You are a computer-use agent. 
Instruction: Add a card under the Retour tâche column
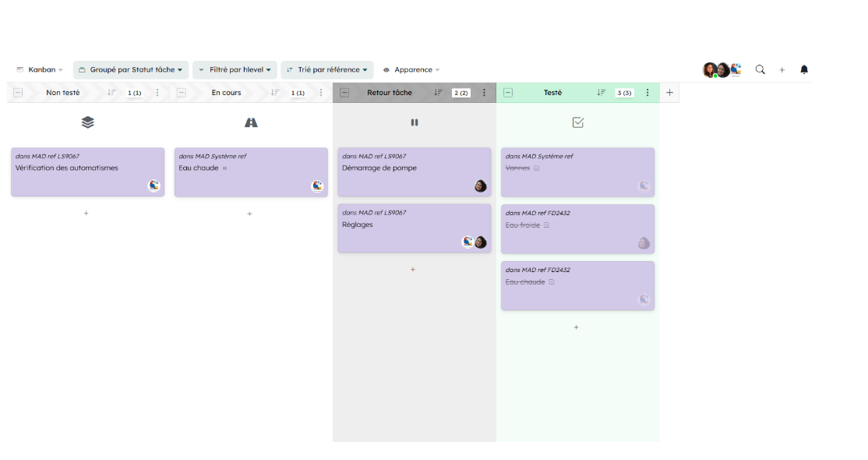coord(413,269)
